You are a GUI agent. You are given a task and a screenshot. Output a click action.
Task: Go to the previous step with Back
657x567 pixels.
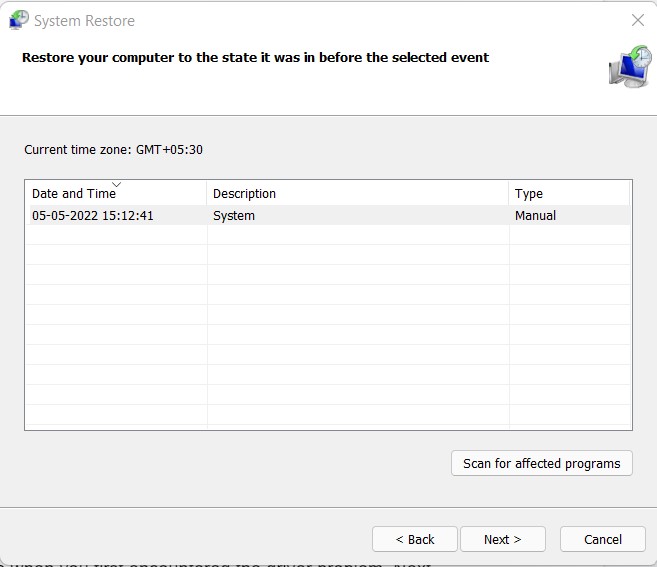coord(414,539)
